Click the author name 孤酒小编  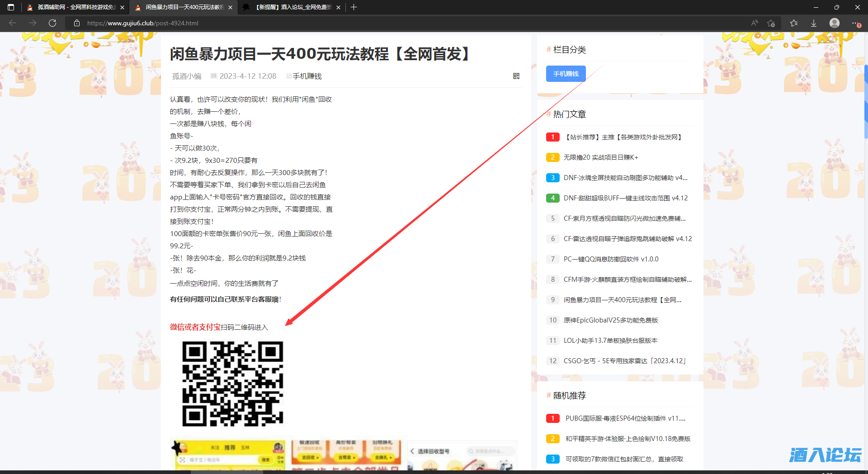(x=186, y=76)
